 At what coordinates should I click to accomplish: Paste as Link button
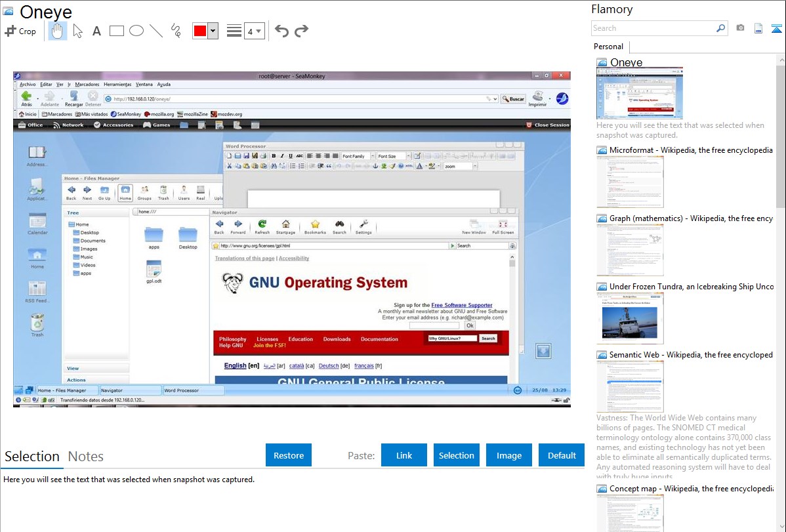click(x=404, y=455)
